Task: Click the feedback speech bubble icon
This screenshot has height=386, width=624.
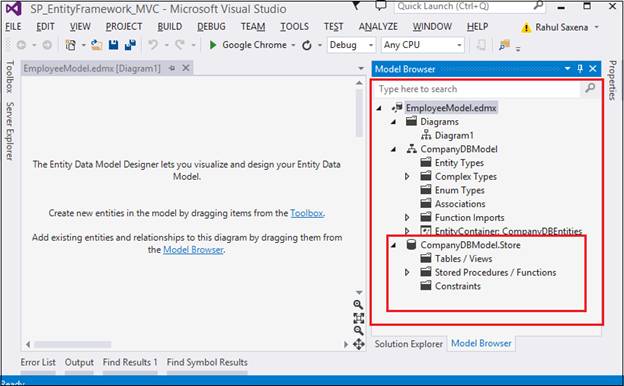Action: click(x=381, y=6)
